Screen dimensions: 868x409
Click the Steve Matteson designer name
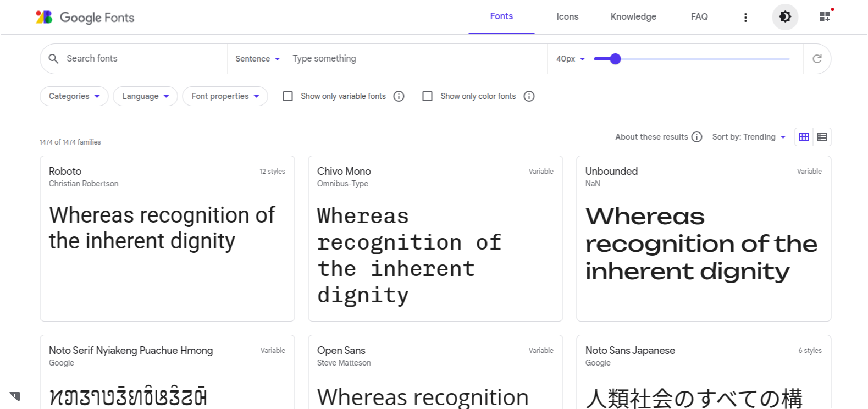pyautogui.click(x=344, y=363)
